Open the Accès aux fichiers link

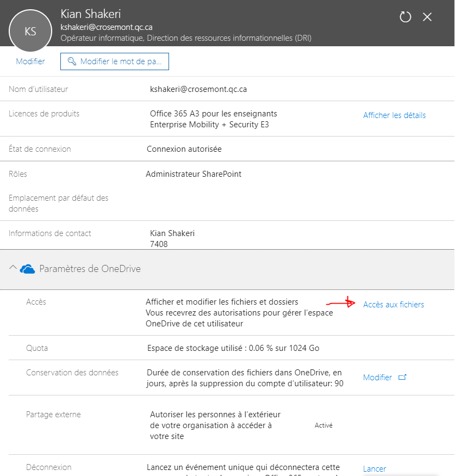393,305
